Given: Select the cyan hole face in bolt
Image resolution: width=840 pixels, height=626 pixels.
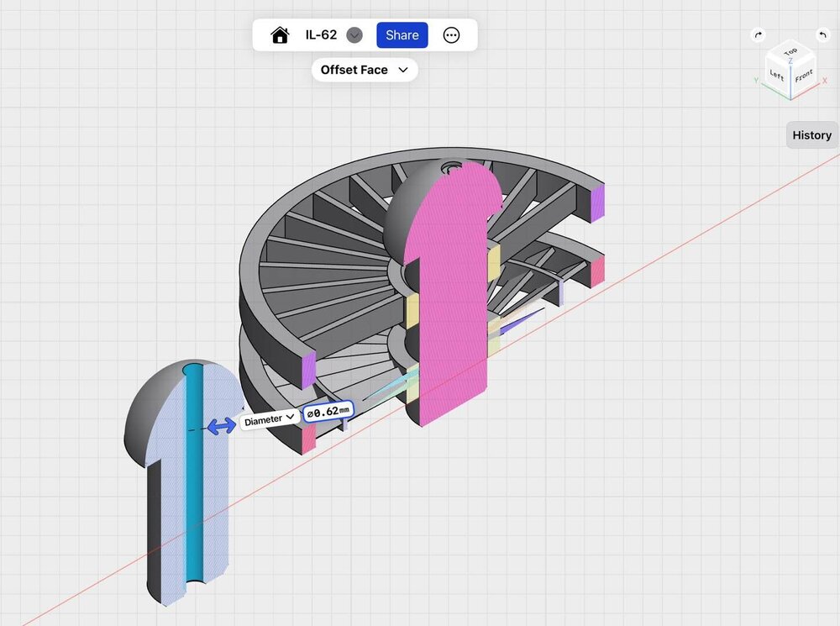Looking at the screenshot, I should (x=194, y=474).
